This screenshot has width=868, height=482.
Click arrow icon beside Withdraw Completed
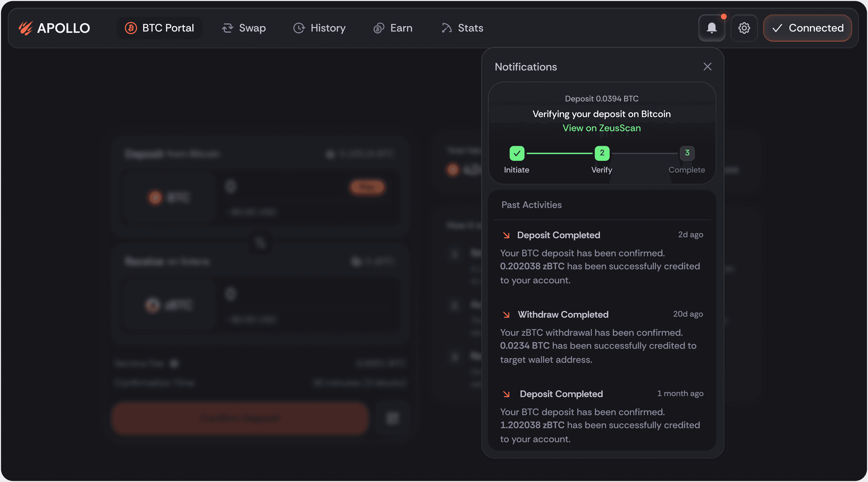(506, 315)
